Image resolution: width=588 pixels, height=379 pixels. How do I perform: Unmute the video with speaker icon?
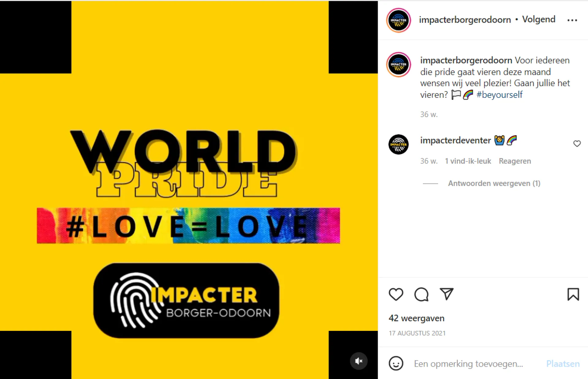coord(359,361)
